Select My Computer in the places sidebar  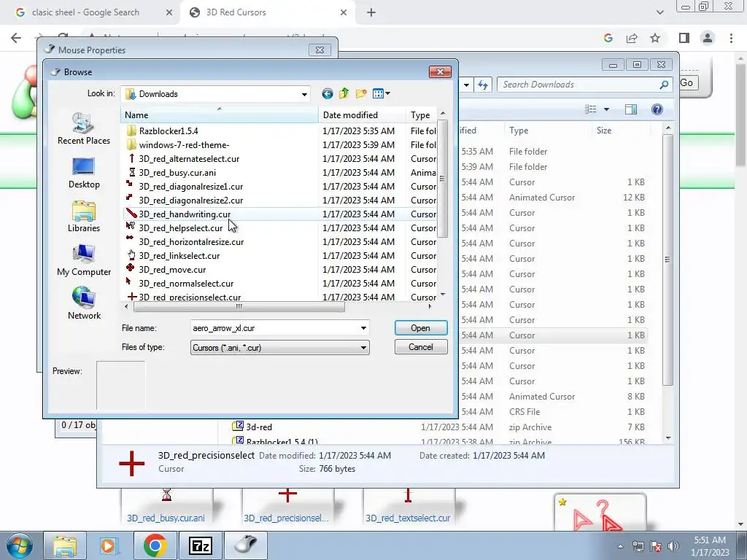pyautogui.click(x=84, y=260)
